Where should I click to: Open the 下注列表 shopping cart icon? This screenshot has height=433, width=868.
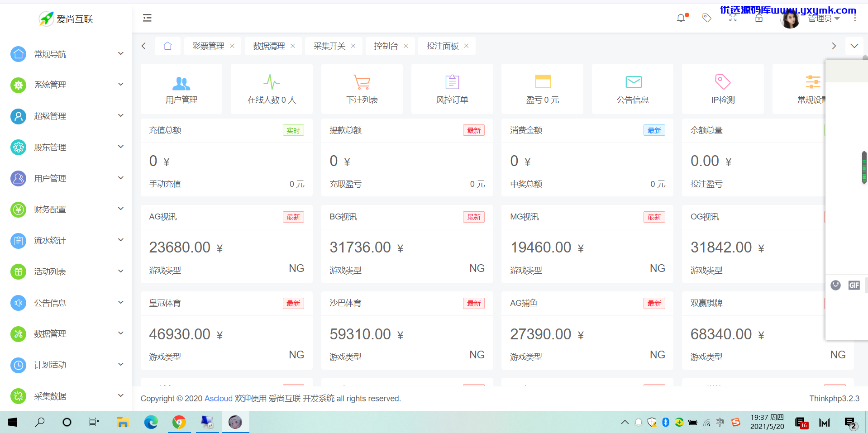pos(362,82)
